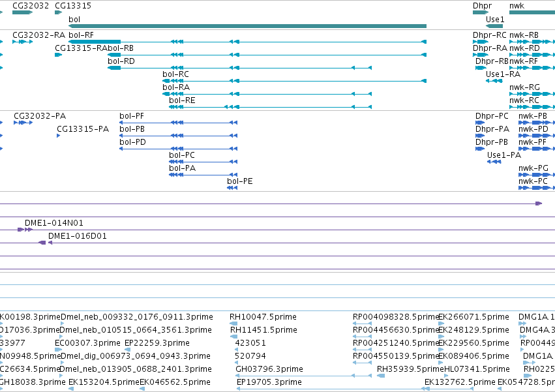Click the DME1-014N01 purple arrow glyph

coord(25,230)
